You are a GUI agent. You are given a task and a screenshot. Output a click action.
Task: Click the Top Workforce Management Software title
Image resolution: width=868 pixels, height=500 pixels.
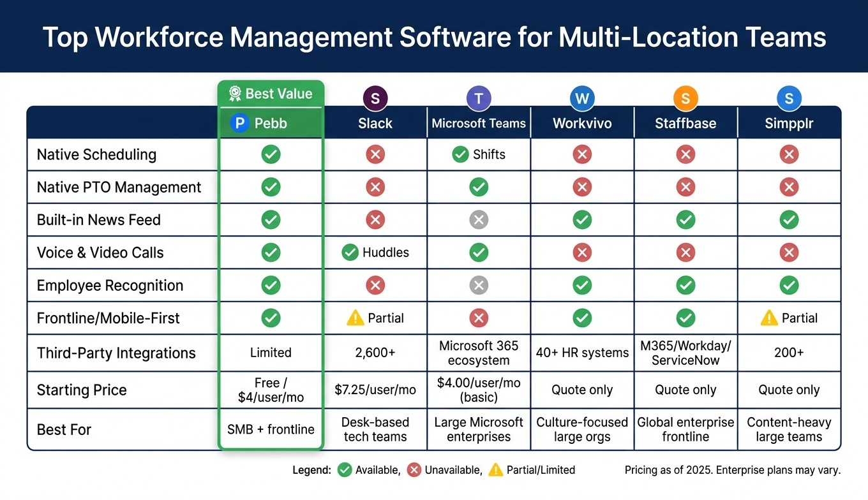[434, 38]
